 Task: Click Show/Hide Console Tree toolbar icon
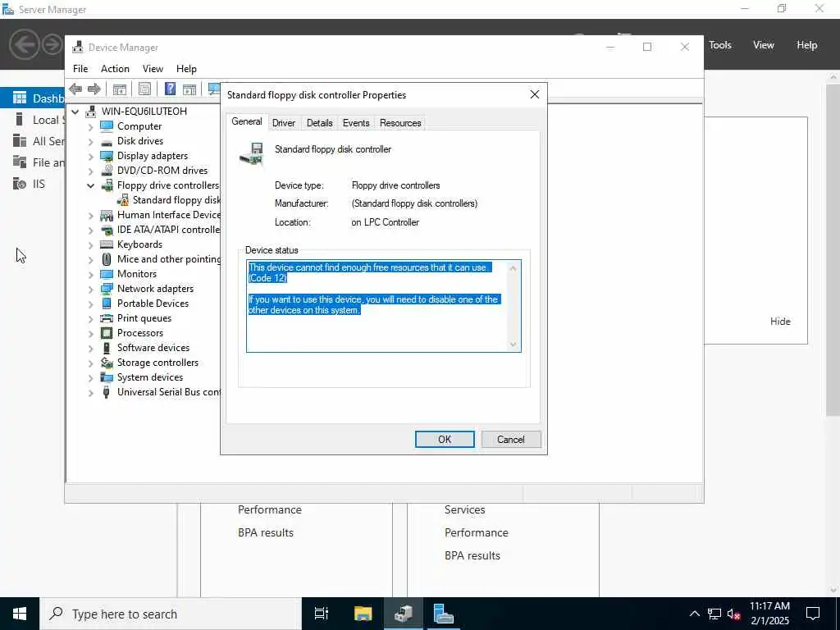tap(120, 89)
